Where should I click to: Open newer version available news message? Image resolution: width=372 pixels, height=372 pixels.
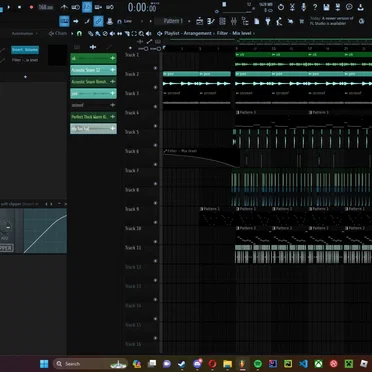pyautogui.click(x=331, y=21)
